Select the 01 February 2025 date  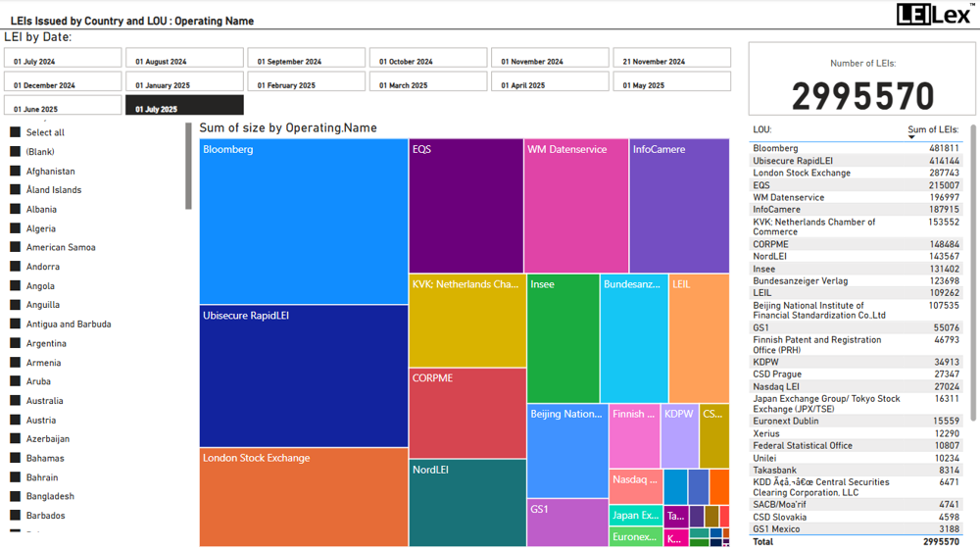pos(306,82)
